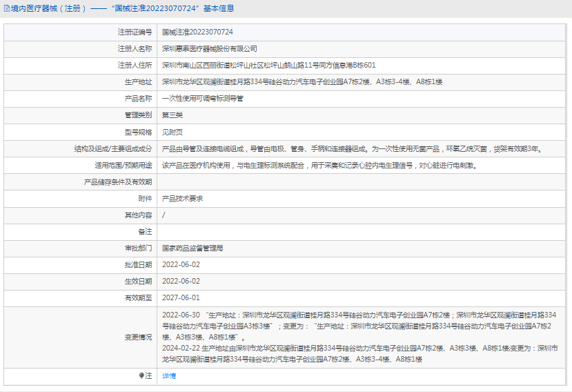Screen dimensions: 572x392
Task: Click the 注册人名称 row label
Action: tap(135, 48)
